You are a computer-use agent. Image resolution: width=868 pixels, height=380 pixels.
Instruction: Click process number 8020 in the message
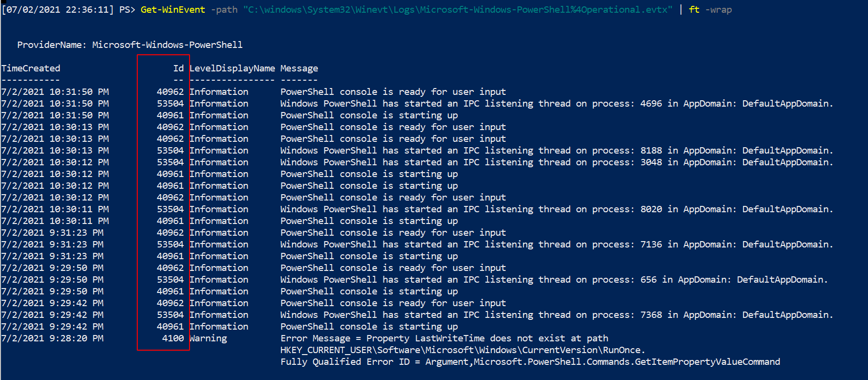(x=651, y=209)
